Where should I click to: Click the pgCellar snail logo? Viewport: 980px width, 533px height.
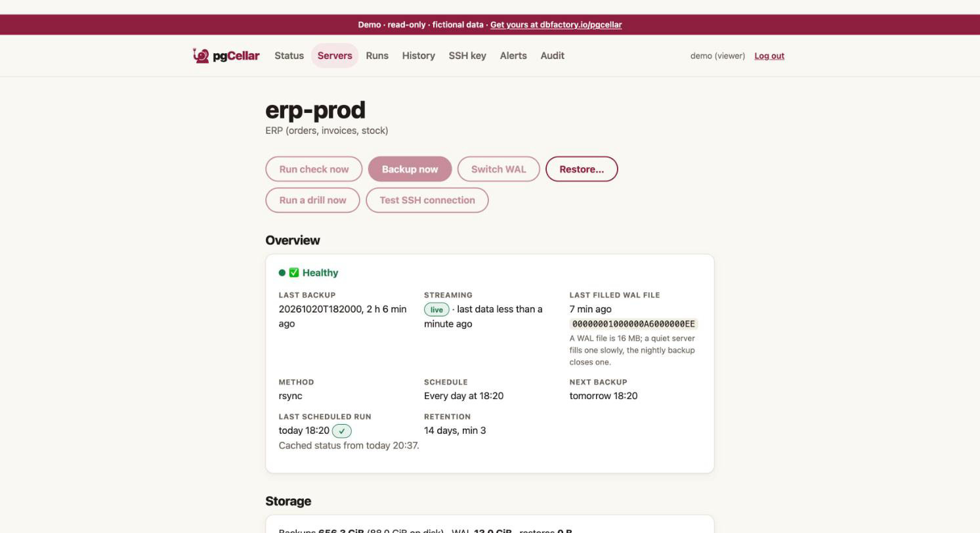pyautogui.click(x=201, y=56)
